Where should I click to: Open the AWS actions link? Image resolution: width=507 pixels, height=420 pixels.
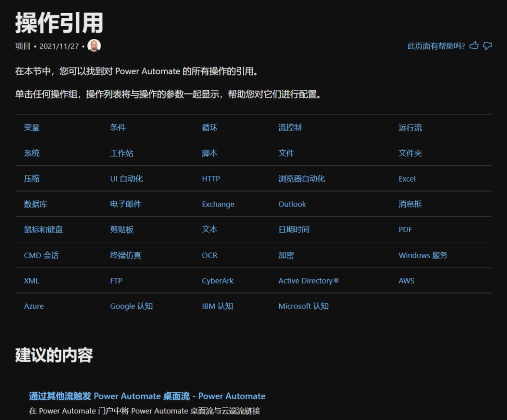click(x=406, y=281)
